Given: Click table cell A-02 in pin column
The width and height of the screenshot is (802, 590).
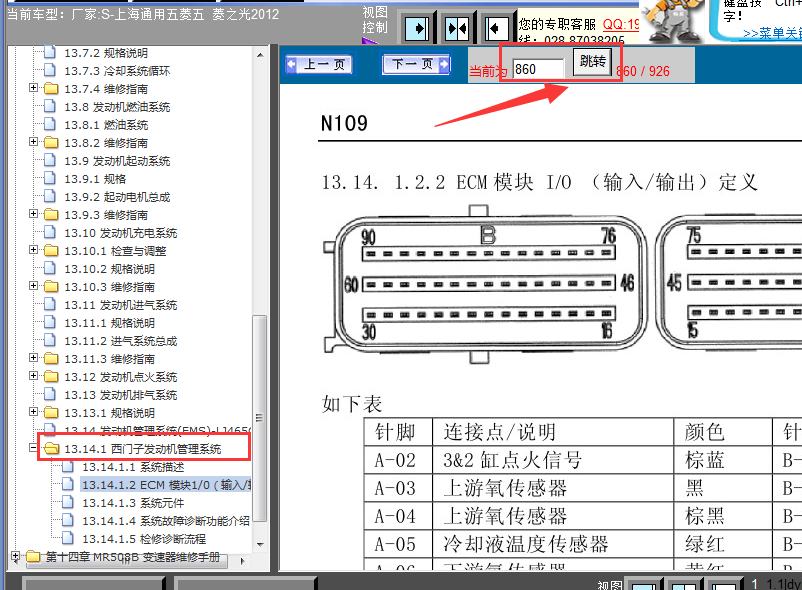Looking at the screenshot, I should [x=395, y=460].
